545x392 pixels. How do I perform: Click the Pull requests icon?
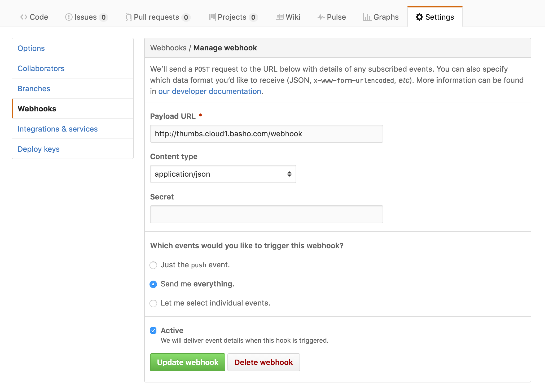coord(129,17)
